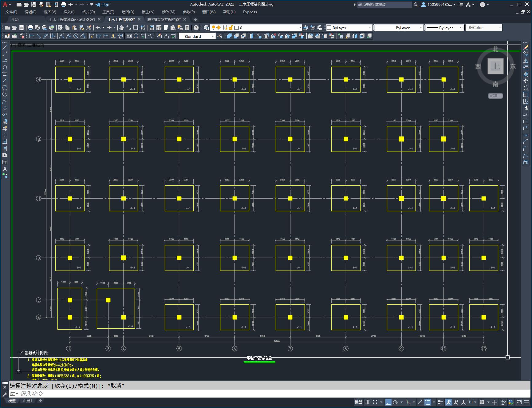The image size is (532, 408).
Task: Select the Linear dimension tool
Action: (31, 36)
